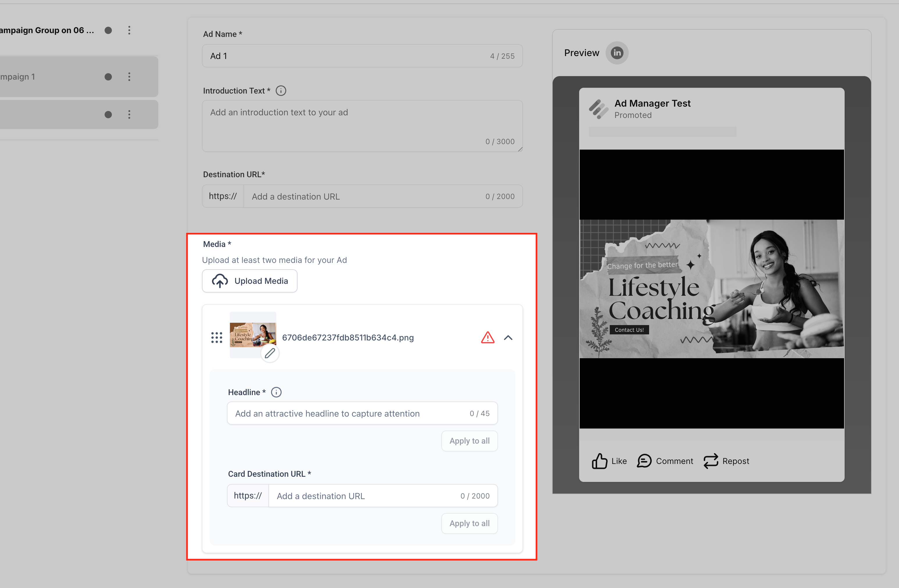Click the LinkedIn preview icon
The width and height of the screenshot is (899, 588).
pyautogui.click(x=617, y=53)
